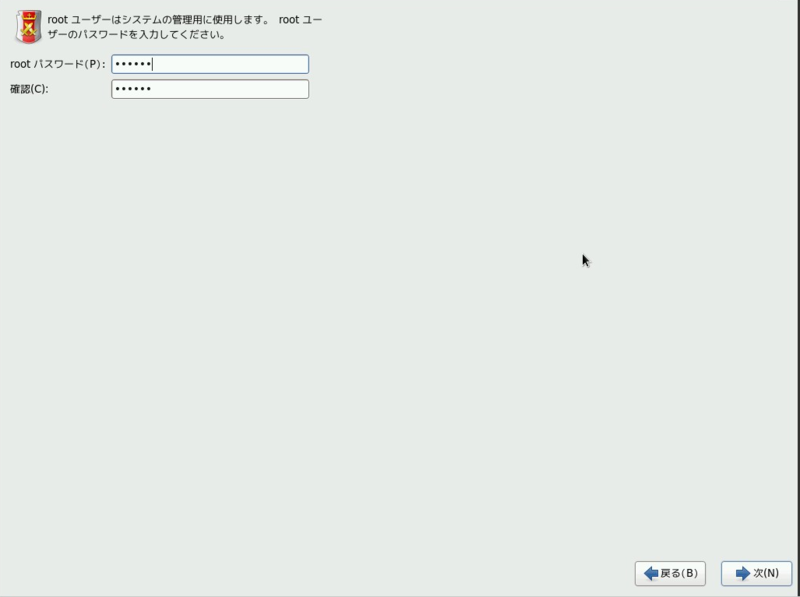The width and height of the screenshot is (800, 597).
Task: Proceed with the 次(N) button
Action: point(756,574)
